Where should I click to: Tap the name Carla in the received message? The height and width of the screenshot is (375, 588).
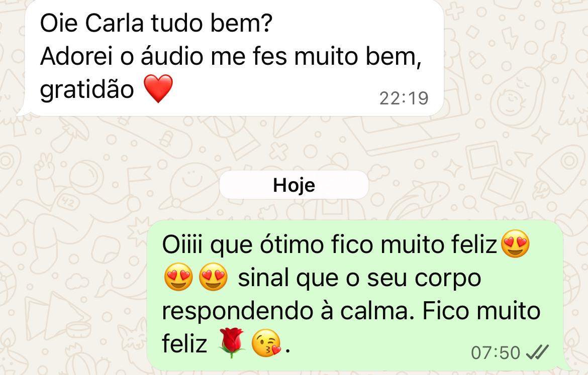coord(115,23)
